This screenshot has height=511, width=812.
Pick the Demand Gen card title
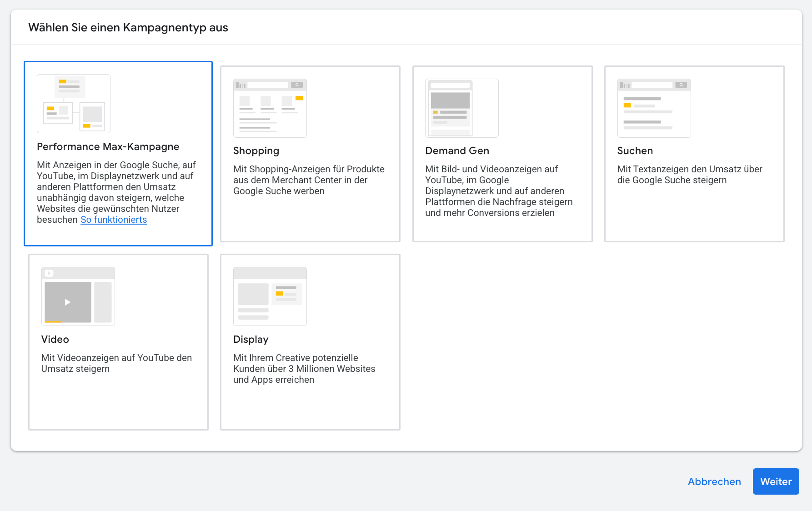coord(457,150)
